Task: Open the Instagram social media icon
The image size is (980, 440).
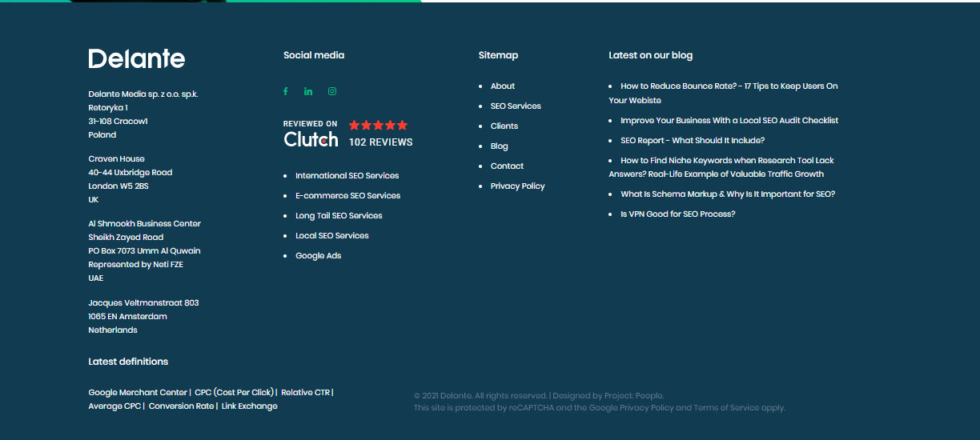Action: point(332,91)
